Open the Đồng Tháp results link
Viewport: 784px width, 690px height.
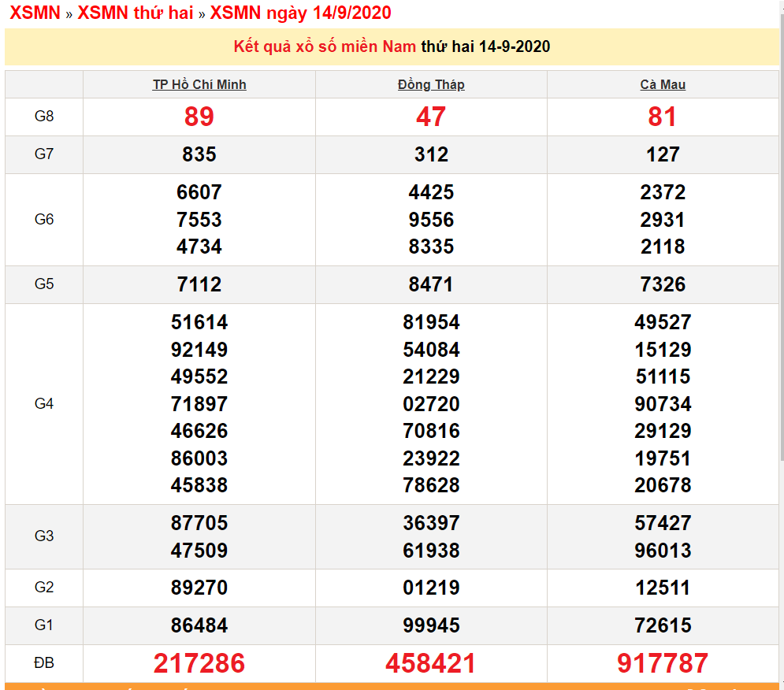pyautogui.click(x=431, y=84)
